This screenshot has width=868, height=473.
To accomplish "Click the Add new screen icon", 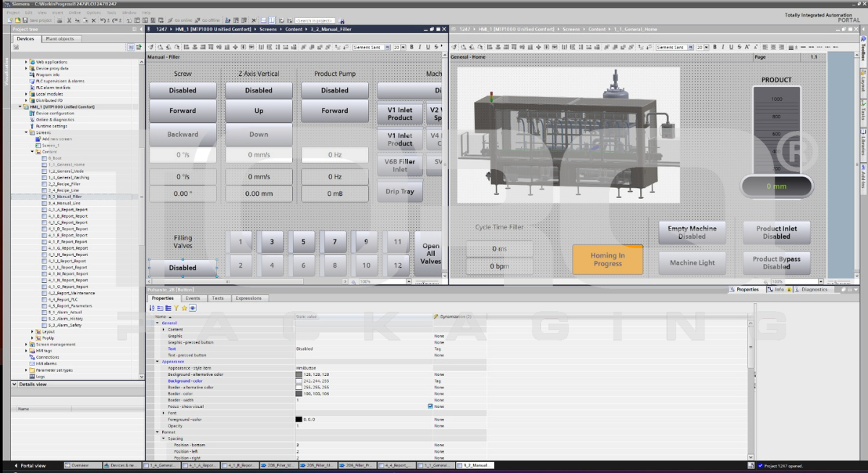I will click(38, 139).
